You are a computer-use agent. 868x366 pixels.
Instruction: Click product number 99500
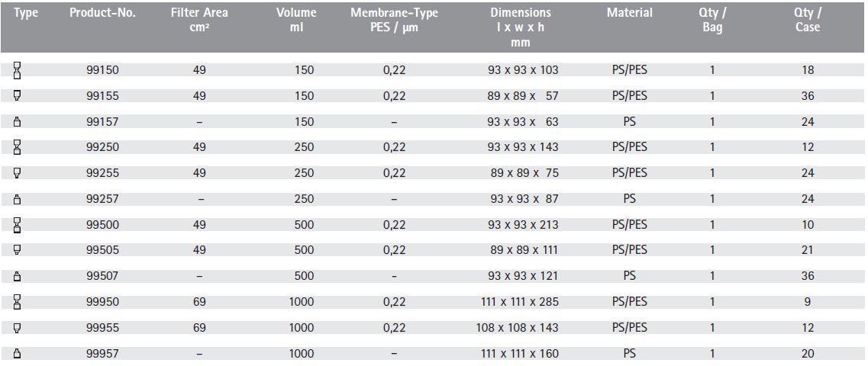pyautogui.click(x=102, y=224)
